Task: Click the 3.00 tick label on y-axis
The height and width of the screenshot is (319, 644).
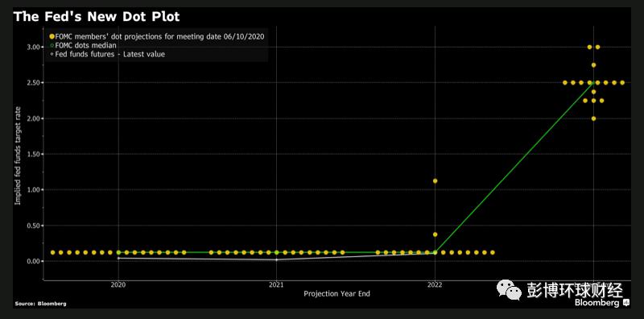Action: (x=34, y=48)
